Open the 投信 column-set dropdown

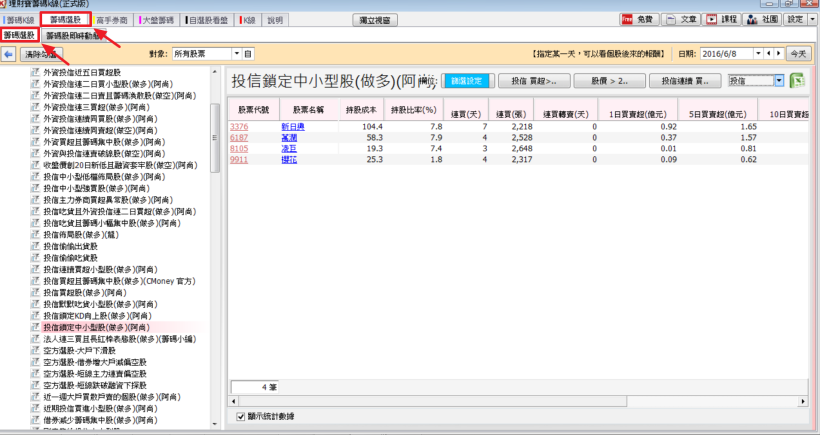click(x=779, y=81)
